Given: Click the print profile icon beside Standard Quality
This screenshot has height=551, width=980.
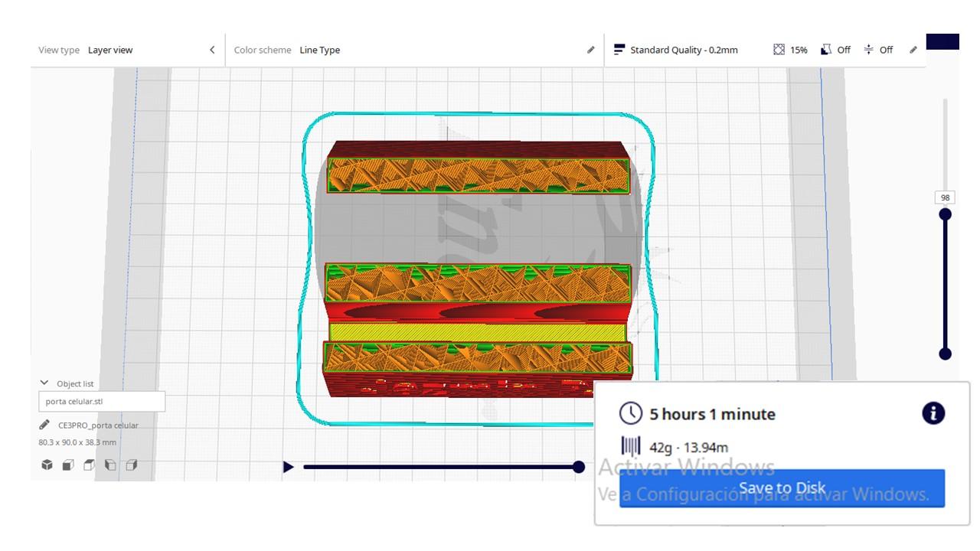Looking at the screenshot, I should (619, 50).
